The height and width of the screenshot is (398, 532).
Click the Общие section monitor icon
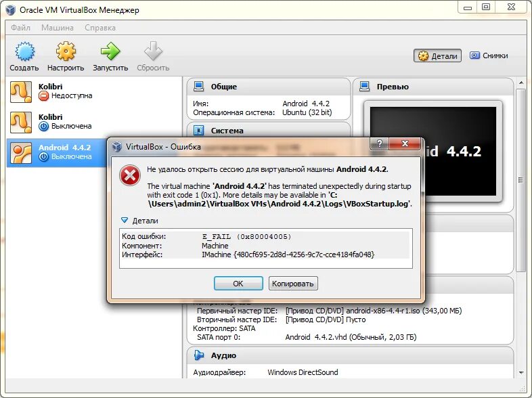pos(198,87)
